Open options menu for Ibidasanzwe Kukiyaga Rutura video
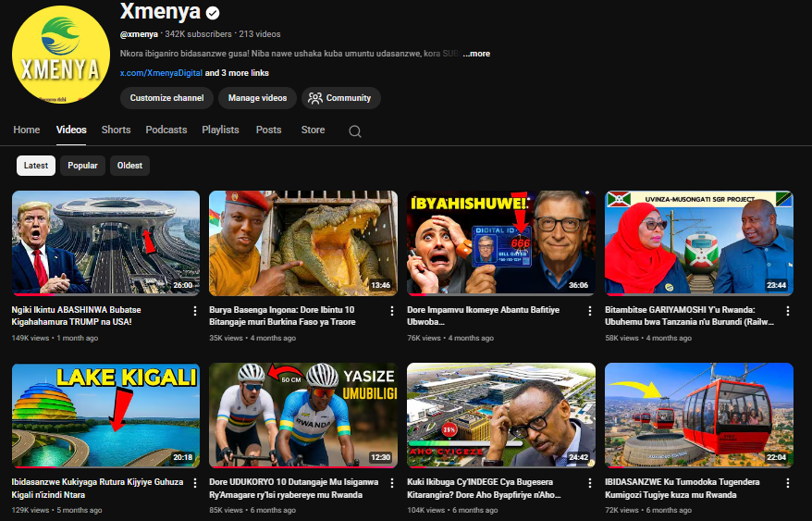 [195, 483]
